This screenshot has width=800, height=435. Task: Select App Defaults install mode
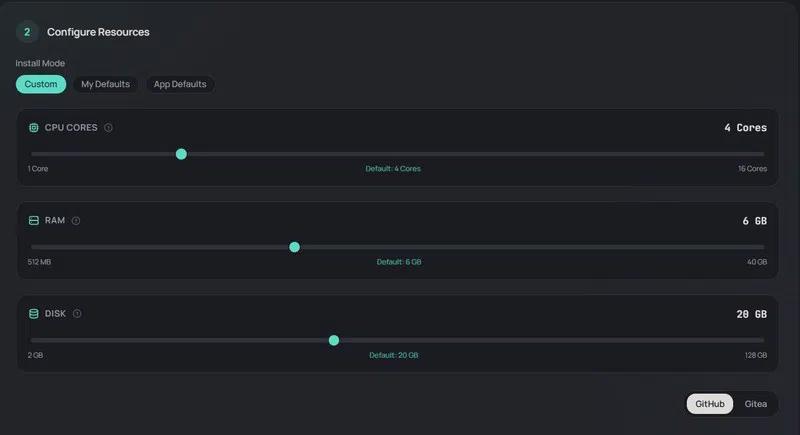pos(180,84)
